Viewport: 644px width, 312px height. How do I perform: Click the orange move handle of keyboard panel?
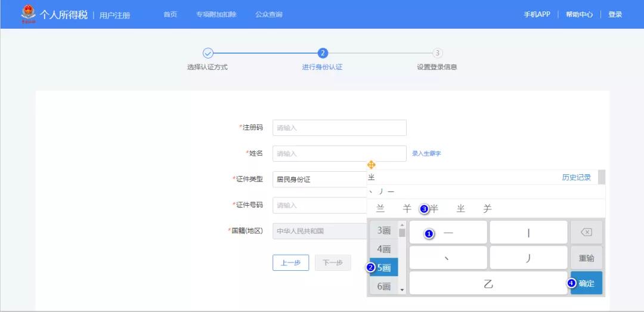point(371,165)
